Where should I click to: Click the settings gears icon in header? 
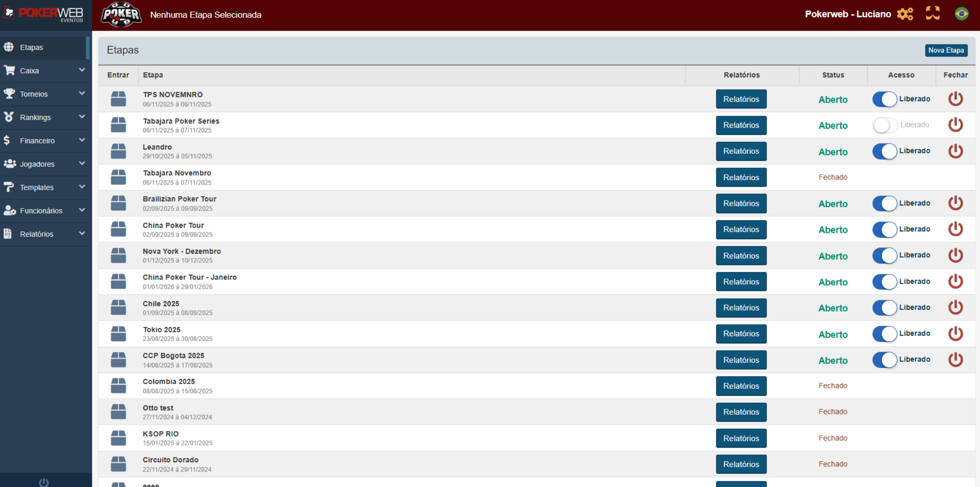(905, 14)
